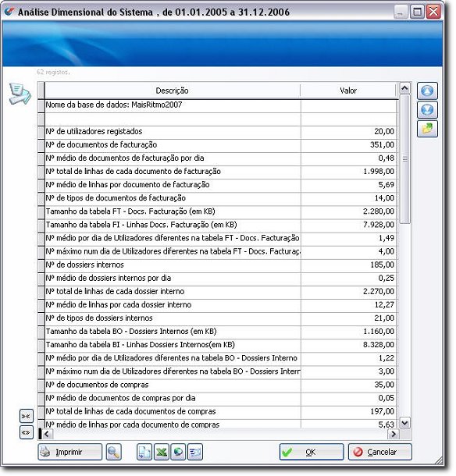Click the expand columns button
This screenshot has width=456, height=476.
(x=26, y=432)
